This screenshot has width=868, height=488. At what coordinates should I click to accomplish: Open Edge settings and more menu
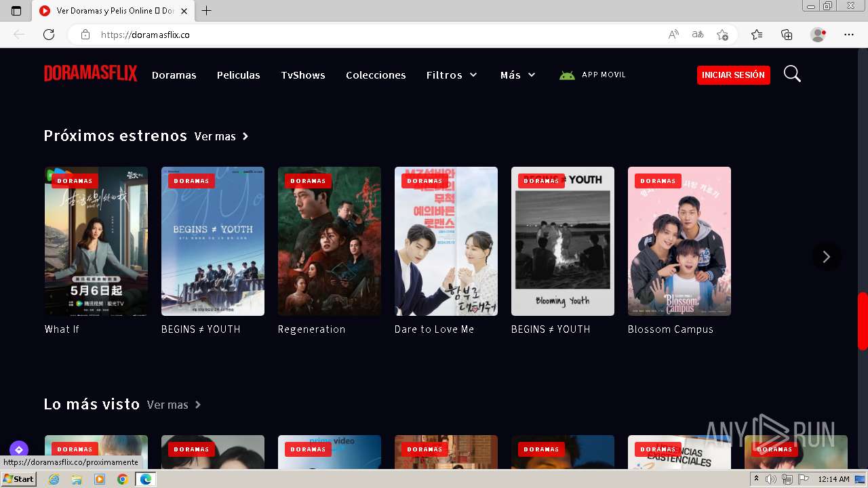(849, 35)
